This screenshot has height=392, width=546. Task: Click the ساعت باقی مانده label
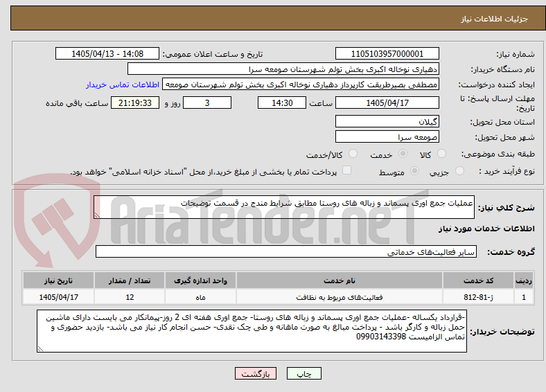pos(77,103)
